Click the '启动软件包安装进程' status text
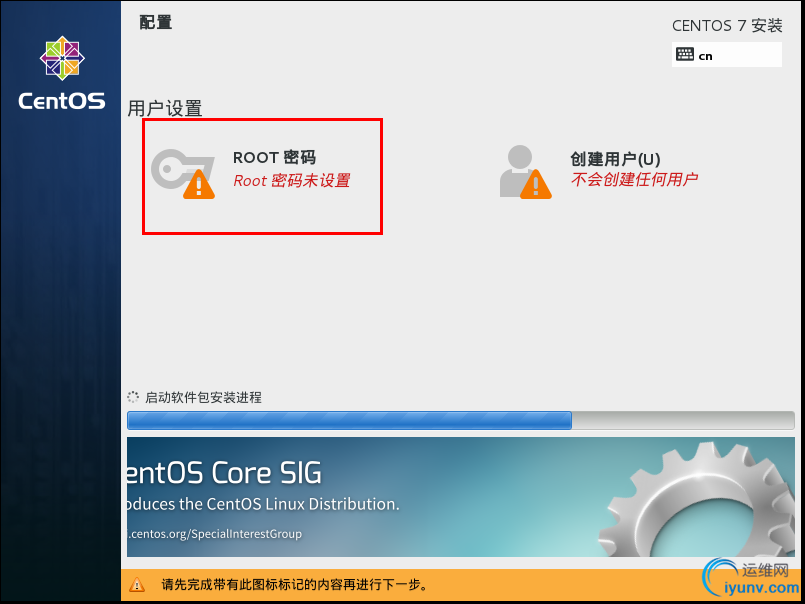Viewport: 805px width, 604px height. tap(203, 398)
